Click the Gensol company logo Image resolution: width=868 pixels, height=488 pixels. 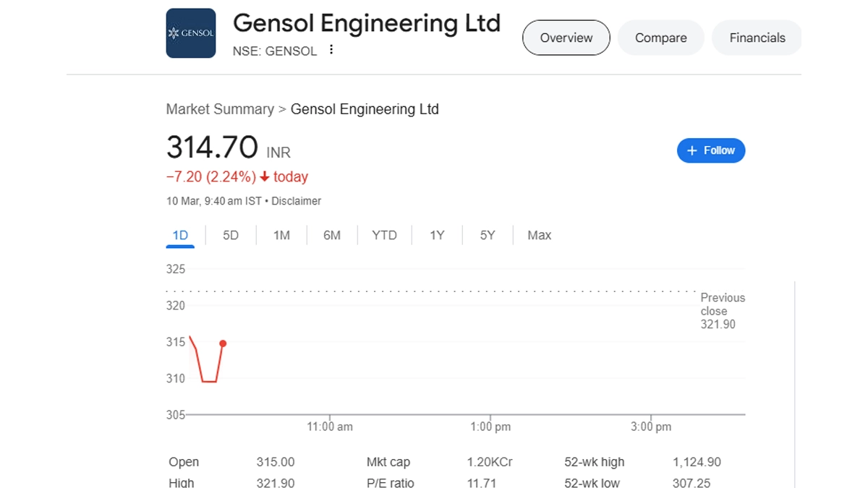tap(191, 33)
